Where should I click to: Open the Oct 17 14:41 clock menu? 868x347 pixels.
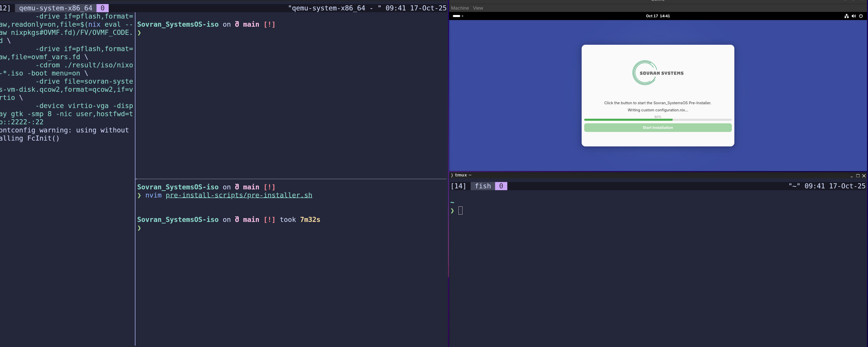[657, 16]
